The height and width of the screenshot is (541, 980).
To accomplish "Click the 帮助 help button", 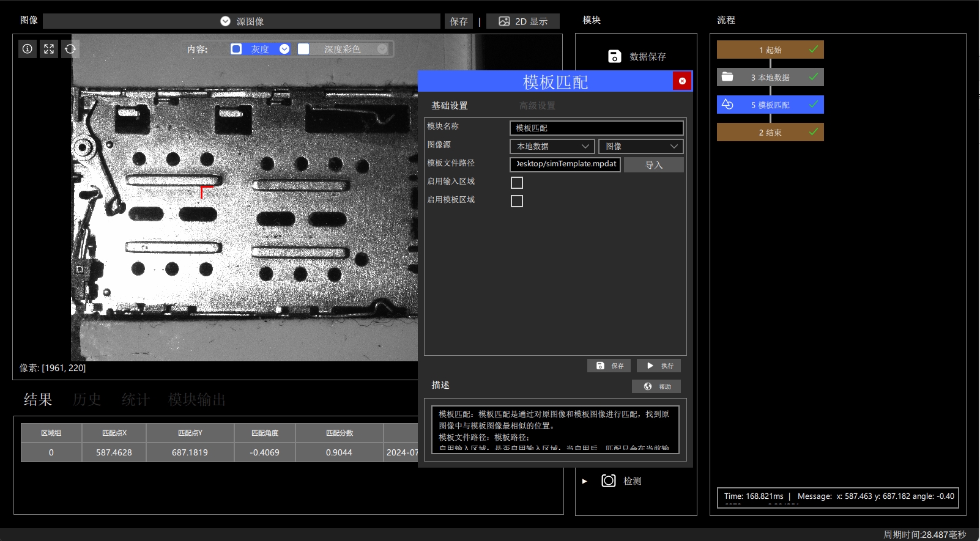I will tap(656, 386).
